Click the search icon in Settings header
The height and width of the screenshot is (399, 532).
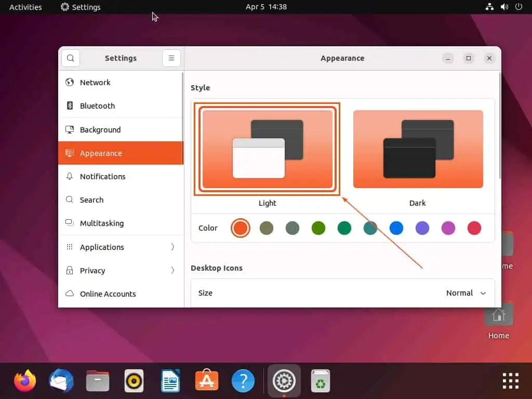pos(71,58)
